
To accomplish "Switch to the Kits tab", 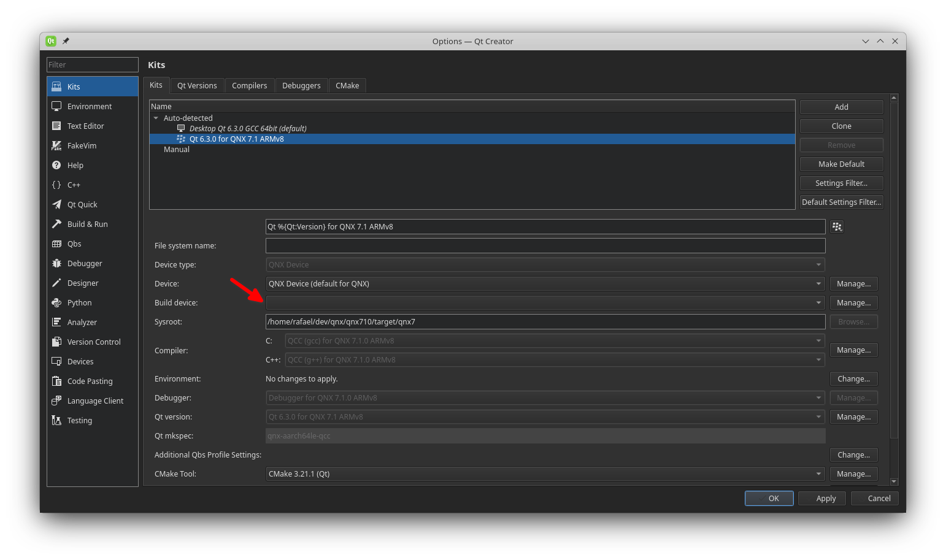I will click(156, 85).
